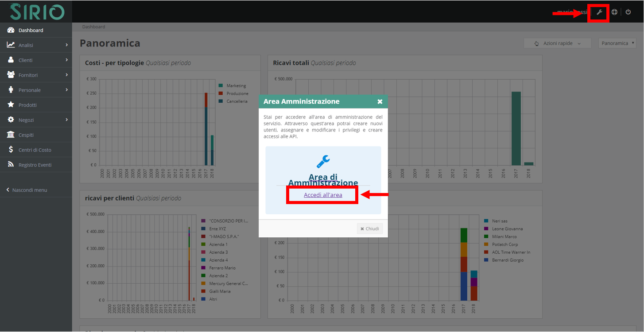Viewport: 644px width, 332px height.
Task: Click the globe icon in top bar
Action: point(614,12)
